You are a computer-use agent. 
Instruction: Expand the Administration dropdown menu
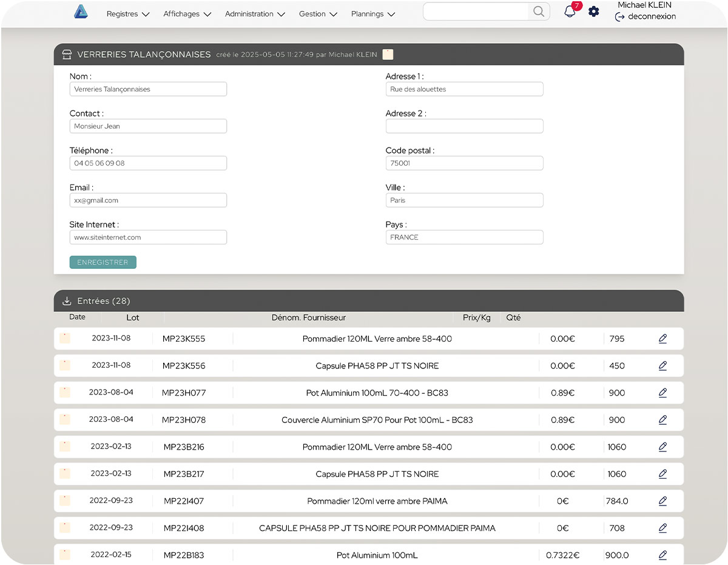(255, 14)
